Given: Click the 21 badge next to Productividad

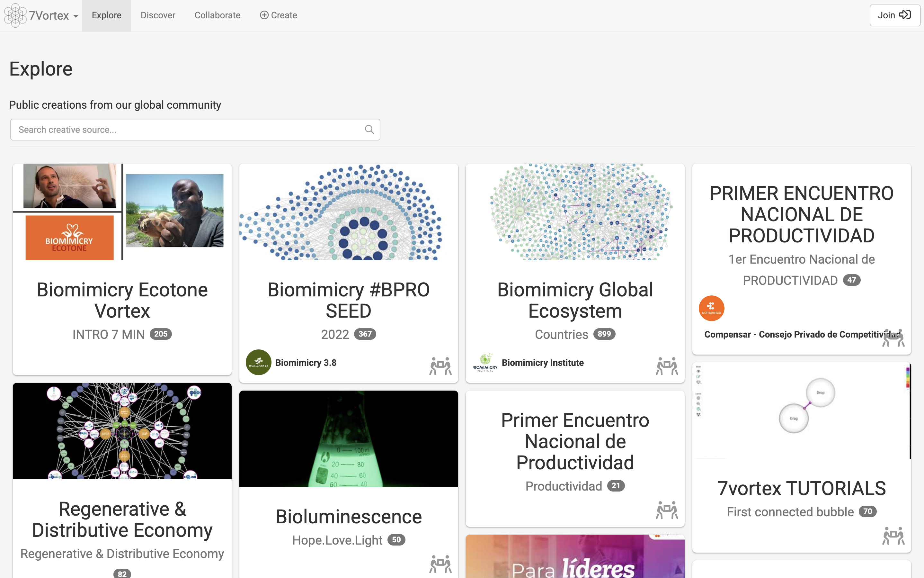Looking at the screenshot, I should 616,486.
